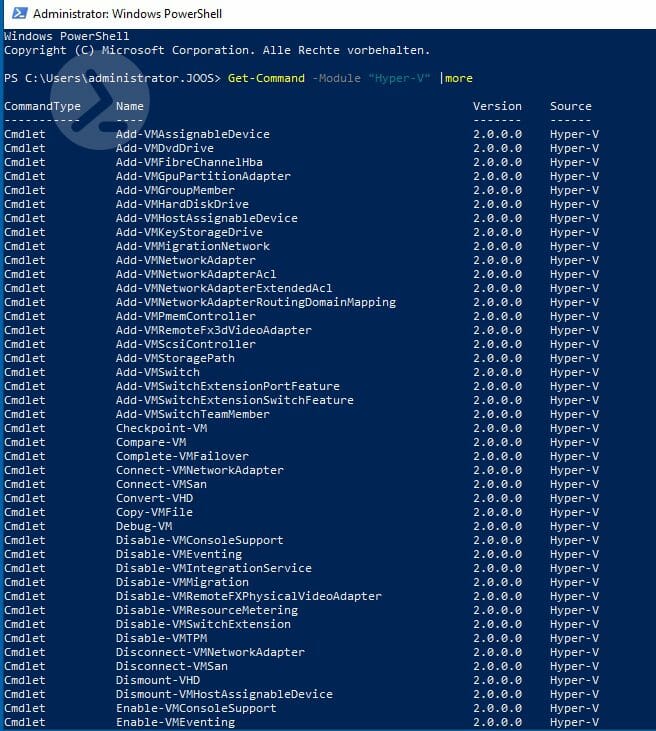Pick the Add-VMSwitchTeamMember entry
The image size is (656, 731).
coord(193,414)
